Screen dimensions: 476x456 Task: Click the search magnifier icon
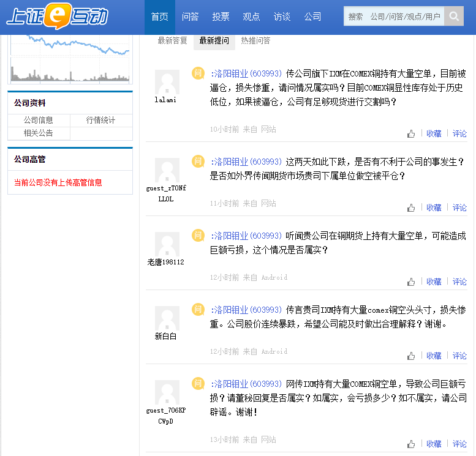pyautogui.click(x=454, y=16)
